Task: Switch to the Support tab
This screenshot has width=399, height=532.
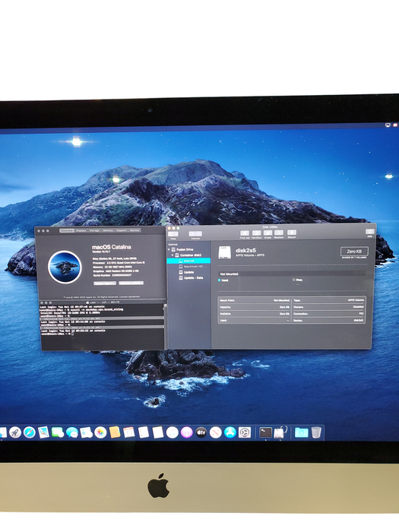Action: coord(122,230)
